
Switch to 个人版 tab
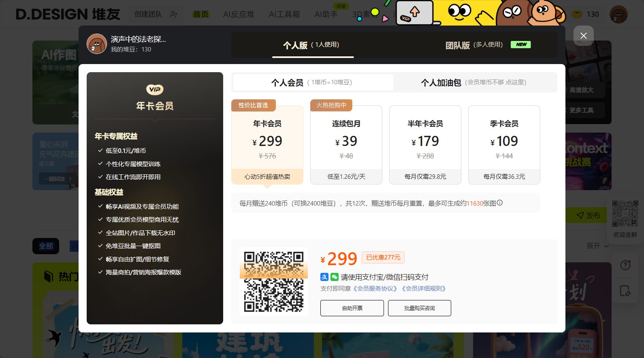(x=313, y=45)
